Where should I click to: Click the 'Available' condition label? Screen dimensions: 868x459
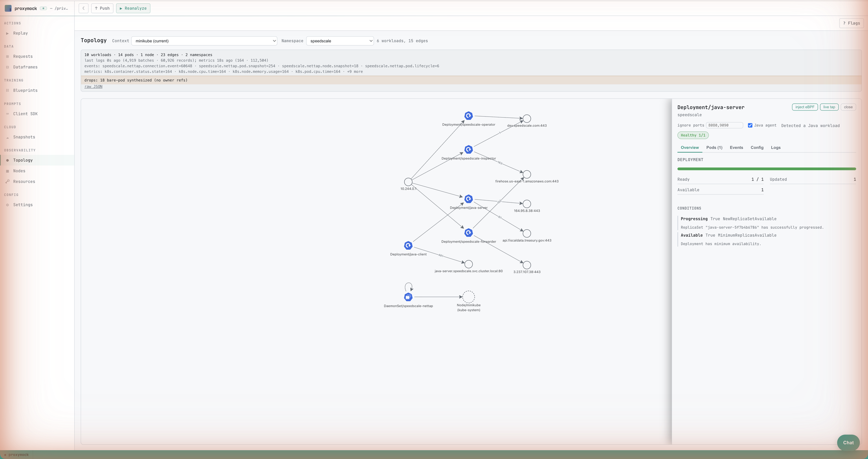pos(692,235)
